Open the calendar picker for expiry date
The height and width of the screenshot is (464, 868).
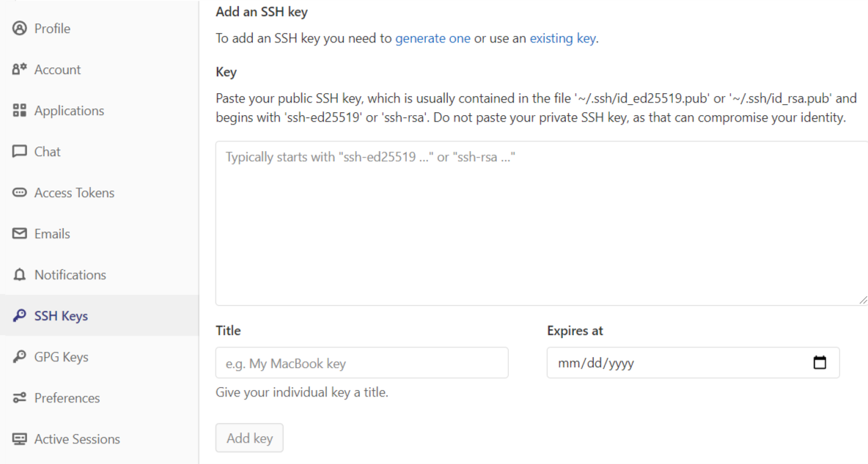tap(820, 363)
